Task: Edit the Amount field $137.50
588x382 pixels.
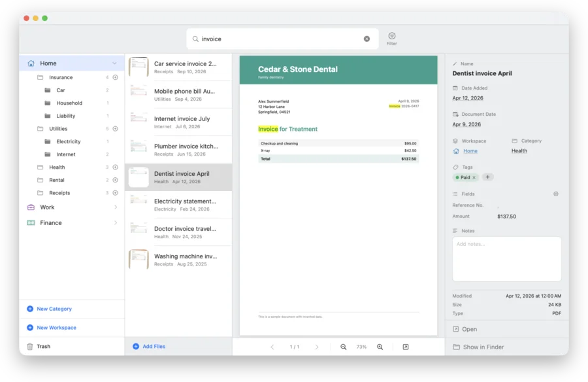Action: [x=506, y=217]
